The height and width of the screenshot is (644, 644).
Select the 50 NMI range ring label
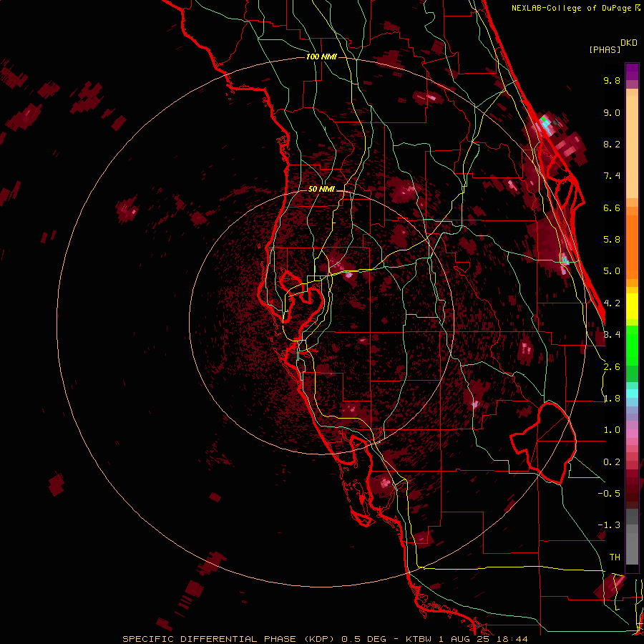(x=321, y=189)
